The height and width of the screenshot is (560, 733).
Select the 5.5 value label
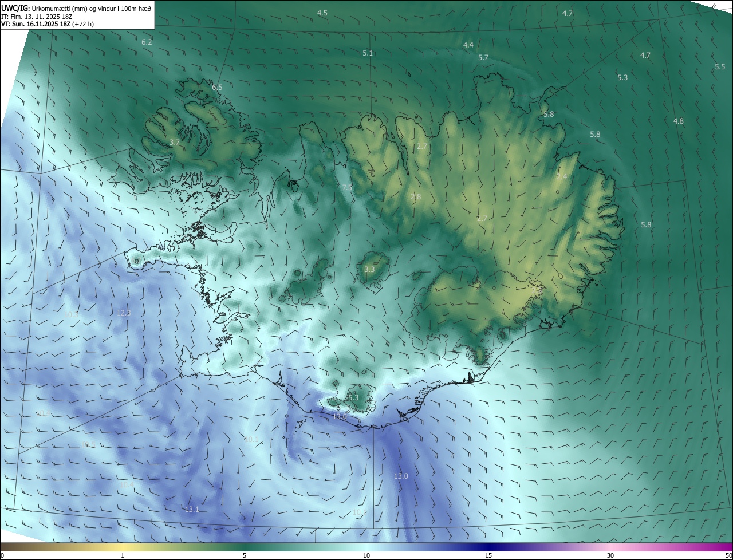point(720,66)
